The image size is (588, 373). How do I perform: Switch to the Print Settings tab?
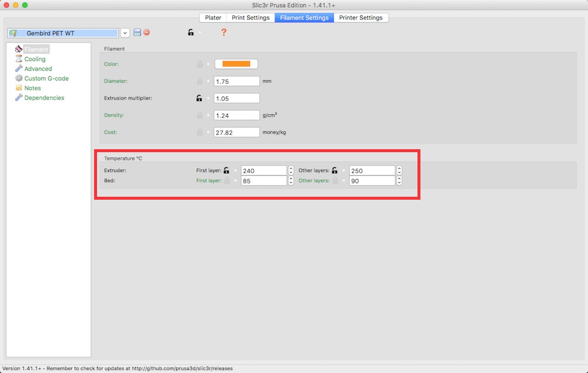[x=250, y=18]
